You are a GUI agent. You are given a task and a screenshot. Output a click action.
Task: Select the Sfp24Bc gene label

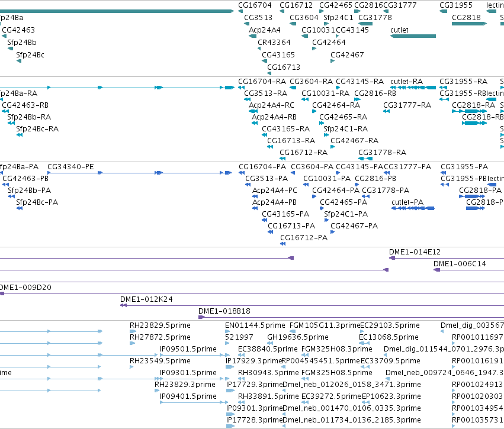[x=30, y=54]
